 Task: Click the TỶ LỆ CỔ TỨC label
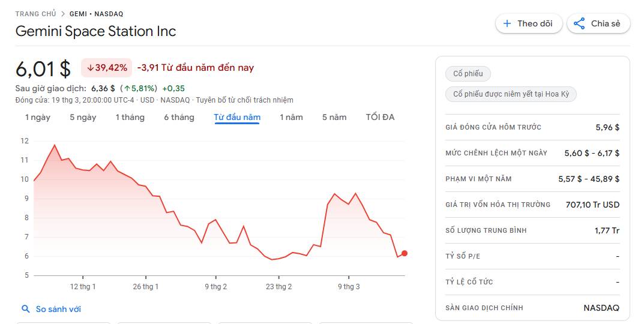coord(469,282)
